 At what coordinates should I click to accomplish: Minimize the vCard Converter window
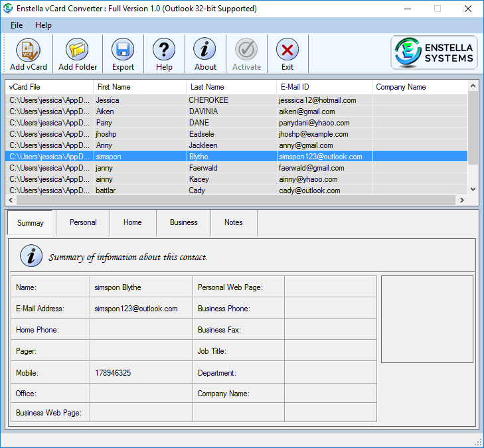tap(408, 9)
